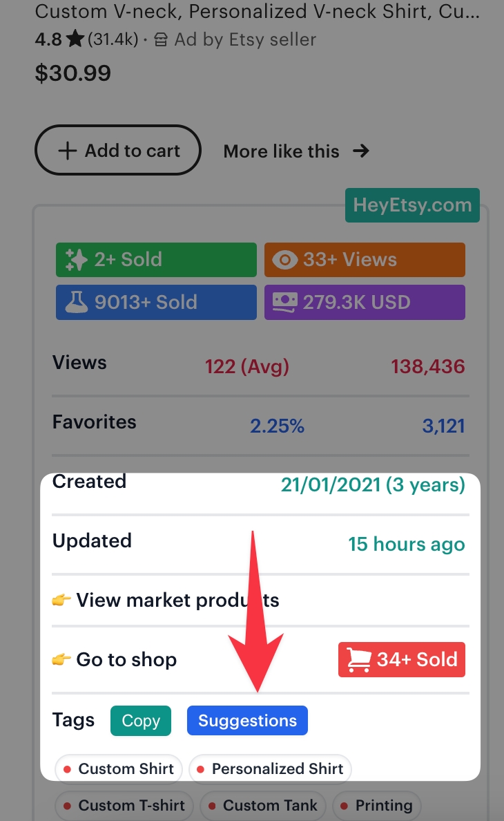Open the Custom V-neck product title

tap(255, 11)
